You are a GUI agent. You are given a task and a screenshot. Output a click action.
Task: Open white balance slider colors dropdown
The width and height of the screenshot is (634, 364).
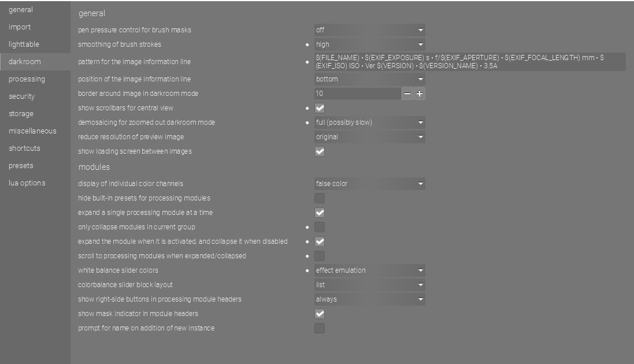click(x=370, y=270)
